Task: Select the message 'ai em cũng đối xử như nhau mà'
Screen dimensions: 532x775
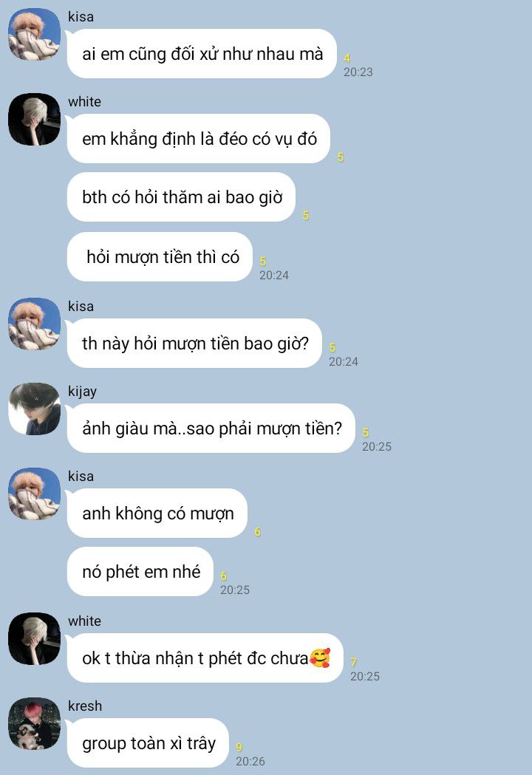Action: (x=202, y=54)
